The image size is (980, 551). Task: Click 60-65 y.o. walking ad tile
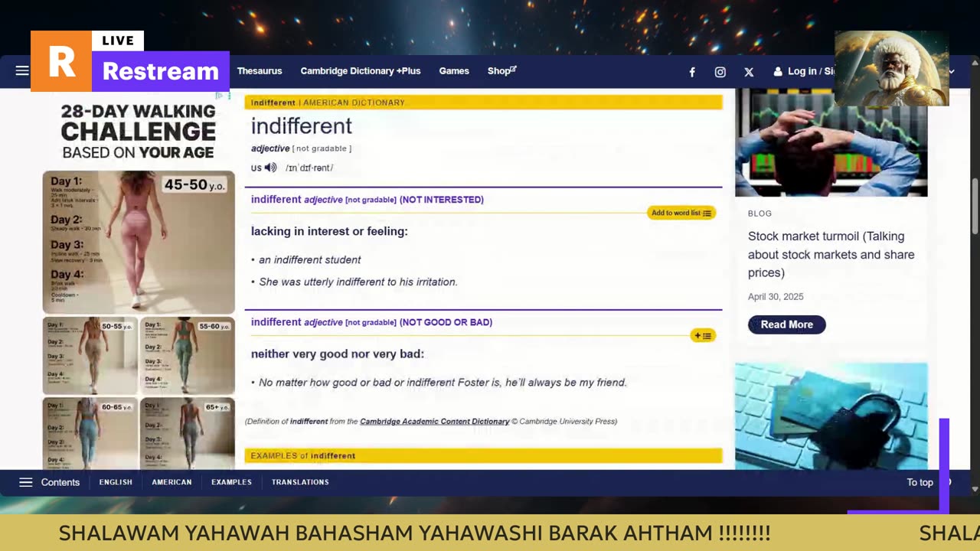[90, 433]
